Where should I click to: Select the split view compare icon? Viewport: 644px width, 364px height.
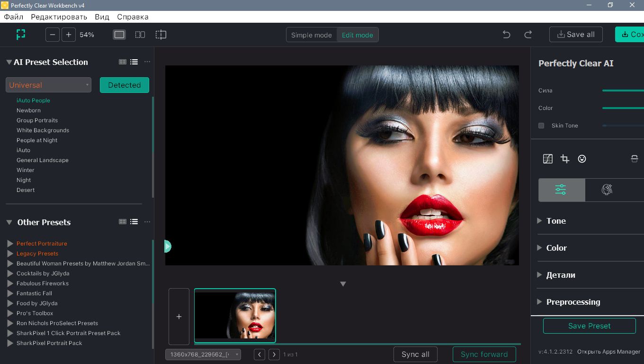tap(161, 35)
